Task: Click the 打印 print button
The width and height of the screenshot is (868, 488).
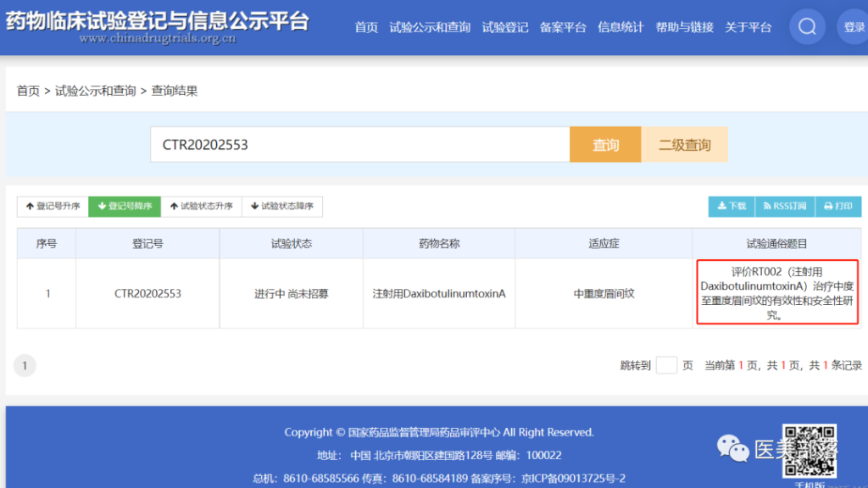Action: pos(838,207)
